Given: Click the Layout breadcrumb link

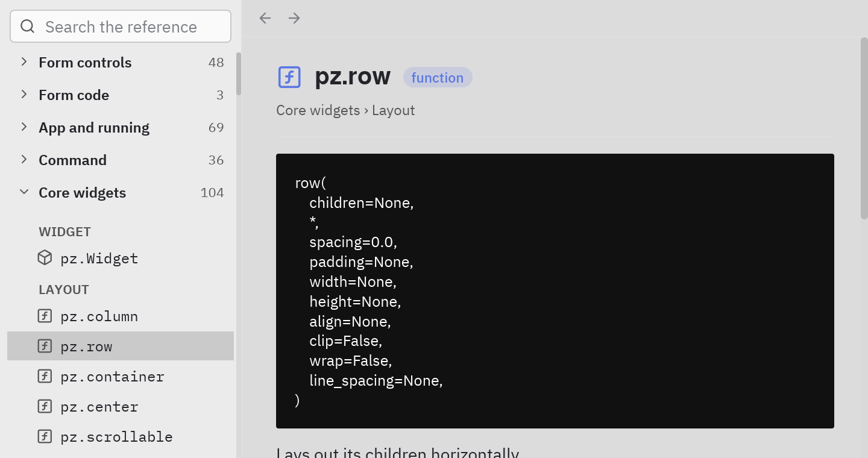Looking at the screenshot, I should point(393,110).
